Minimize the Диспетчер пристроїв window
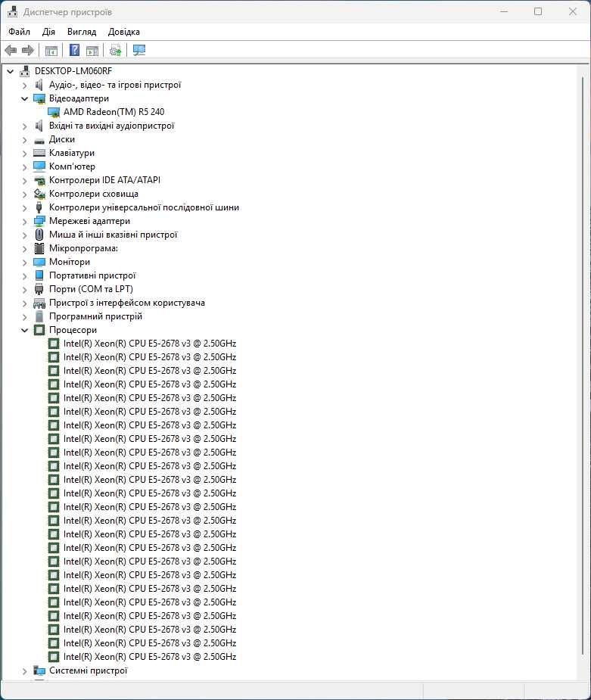Viewport: 591px width, 700px height. [x=504, y=11]
